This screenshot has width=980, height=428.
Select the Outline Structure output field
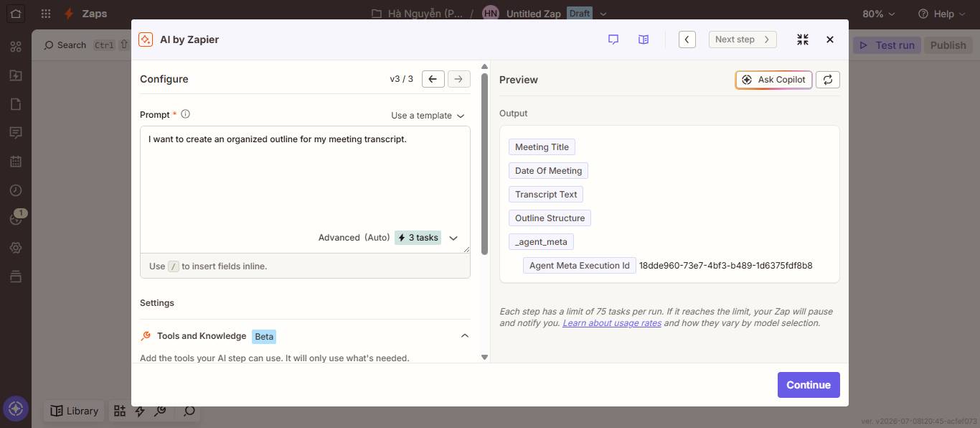tap(550, 218)
